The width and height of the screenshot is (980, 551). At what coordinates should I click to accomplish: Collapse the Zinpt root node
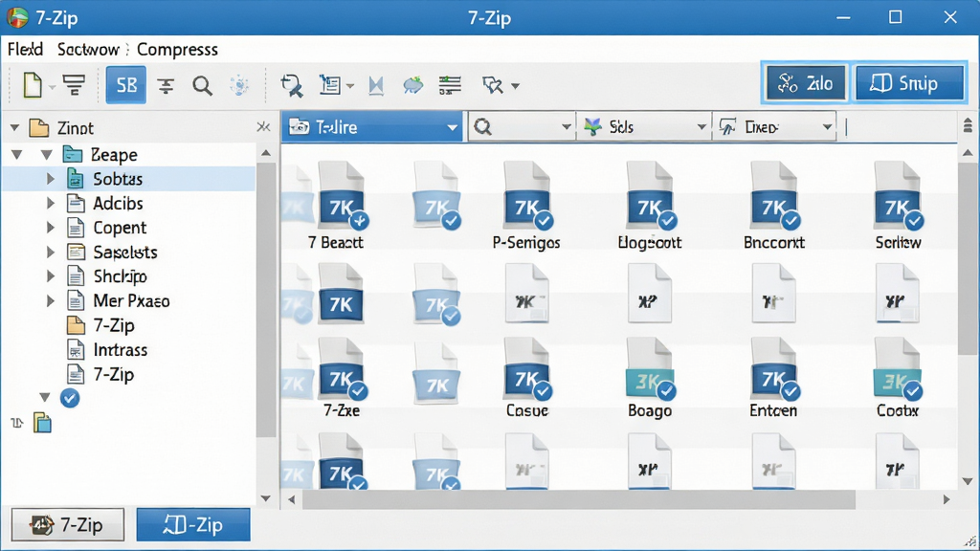tap(14, 128)
